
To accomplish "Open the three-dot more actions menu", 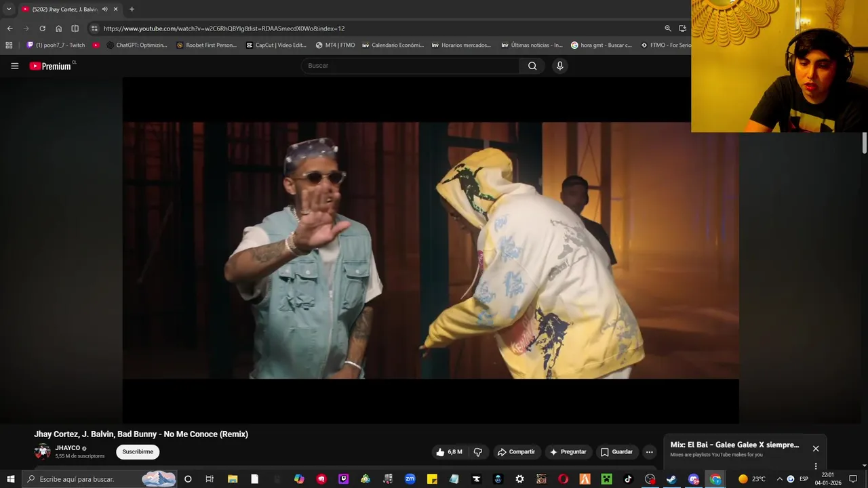I will click(x=649, y=452).
